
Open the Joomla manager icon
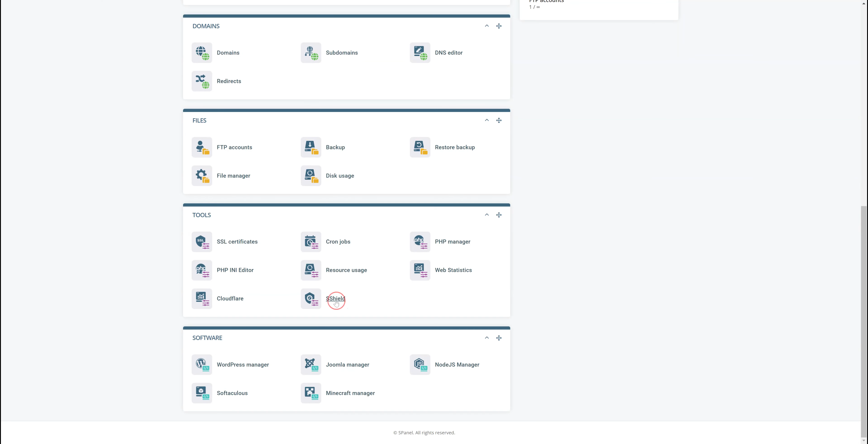click(x=311, y=364)
